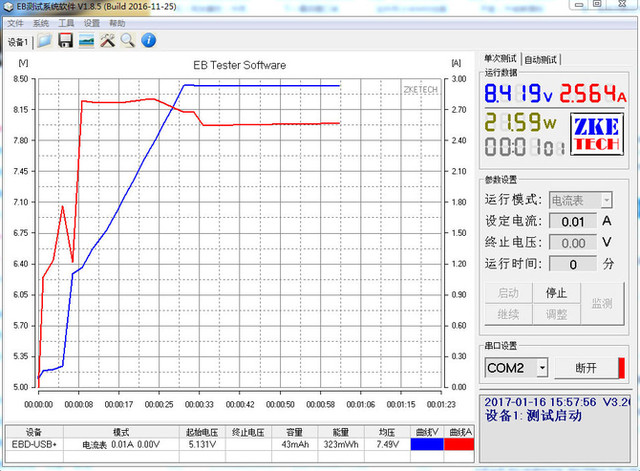Click the 容量 column header
Viewport: 640px width, 471px height.
click(x=295, y=432)
